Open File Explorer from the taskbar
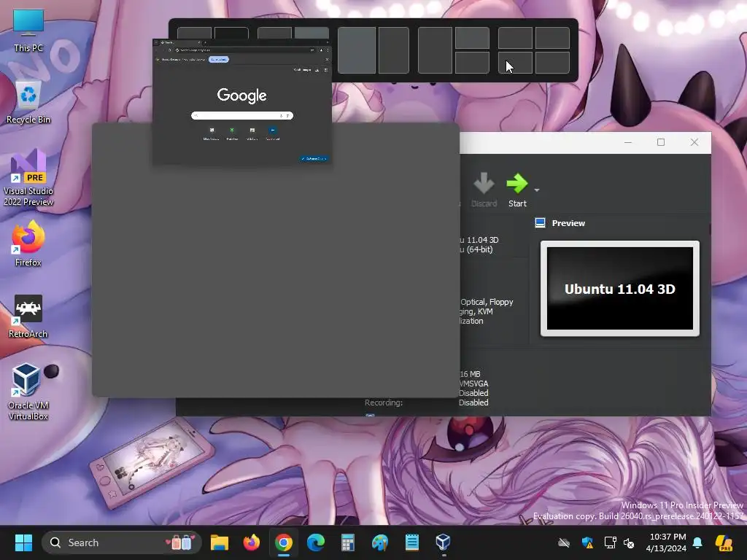The height and width of the screenshot is (560, 747). 219,542
